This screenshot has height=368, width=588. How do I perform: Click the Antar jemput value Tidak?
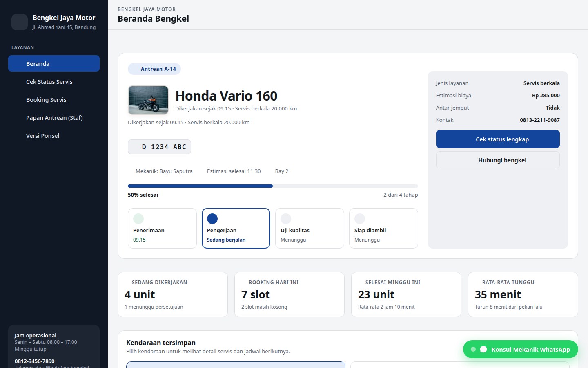pos(552,108)
